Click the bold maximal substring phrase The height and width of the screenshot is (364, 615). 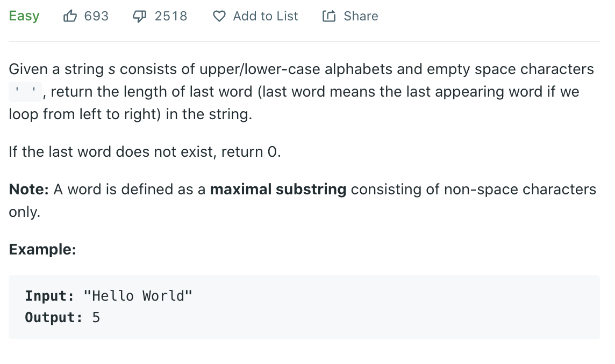(x=278, y=190)
